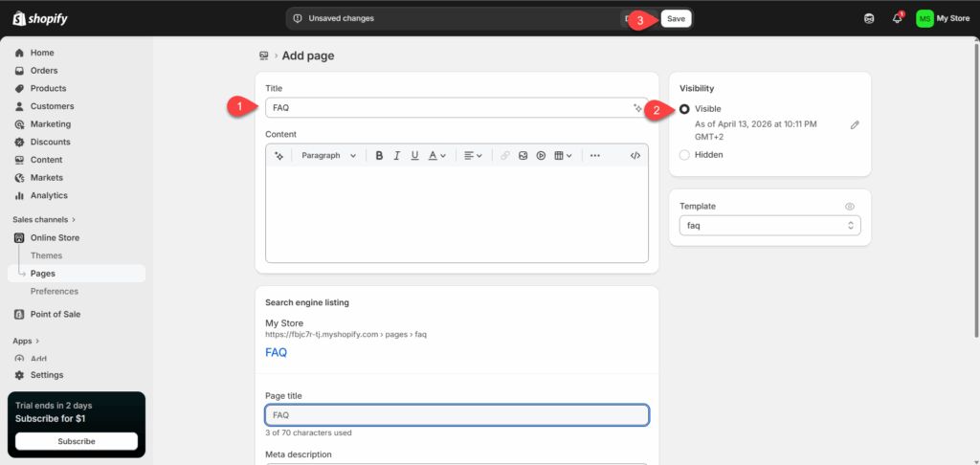Screen dimensions: 980x465
Task: Open the Template faq dropdown
Action: pos(769,226)
